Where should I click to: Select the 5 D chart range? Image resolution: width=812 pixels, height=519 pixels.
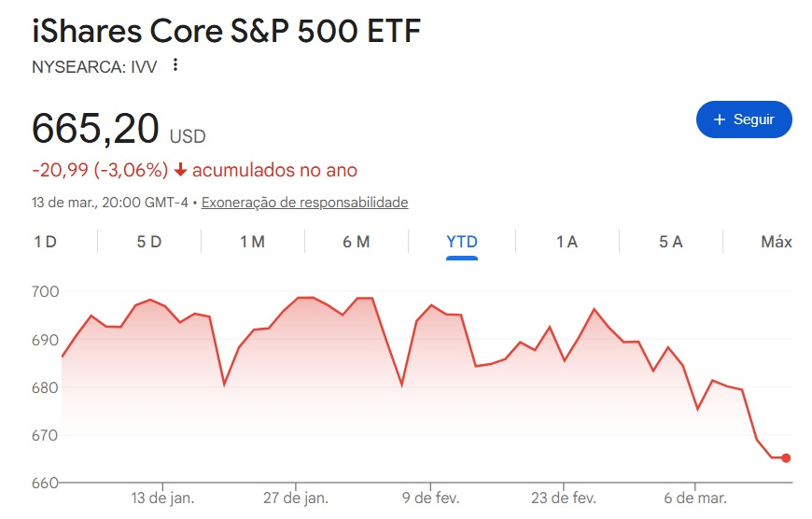[x=149, y=242]
